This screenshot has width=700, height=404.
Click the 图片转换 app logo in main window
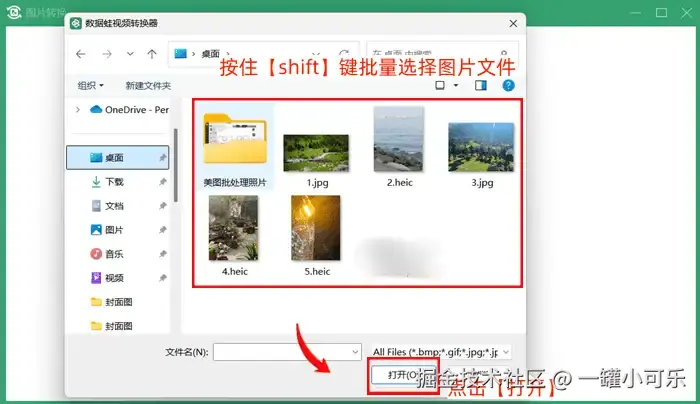click(14, 12)
